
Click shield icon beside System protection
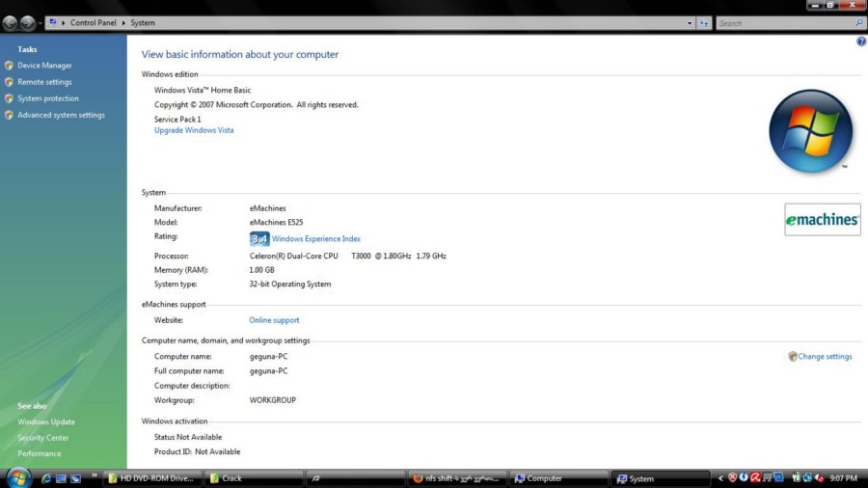pos(9,98)
